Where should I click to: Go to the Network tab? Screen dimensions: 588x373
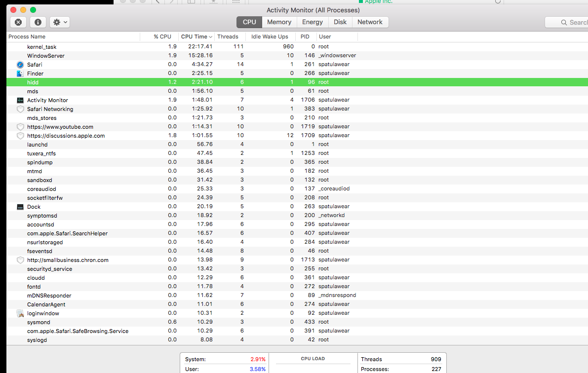(370, 22)
